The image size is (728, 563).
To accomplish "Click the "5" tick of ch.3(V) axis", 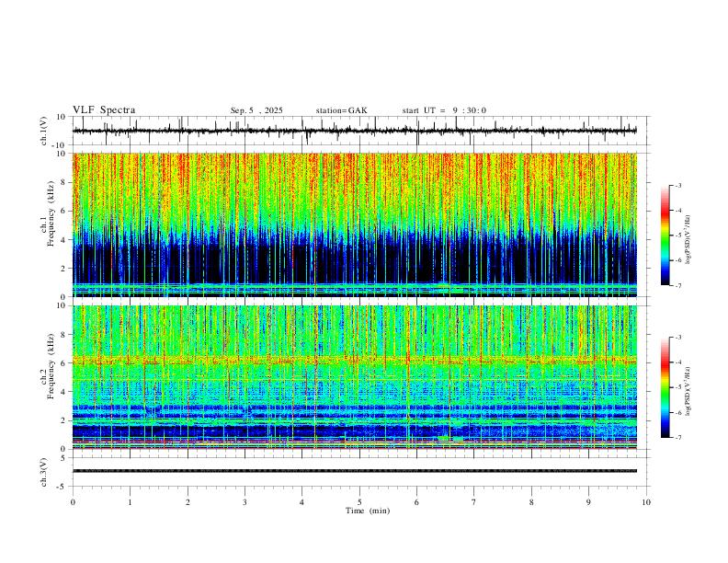I will click(64, 458).
